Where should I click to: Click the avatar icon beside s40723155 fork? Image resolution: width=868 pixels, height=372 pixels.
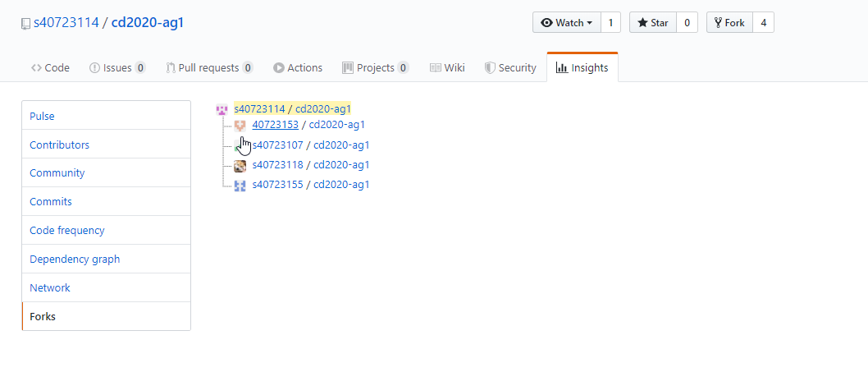pyautogui.click(x=240, y=185)
